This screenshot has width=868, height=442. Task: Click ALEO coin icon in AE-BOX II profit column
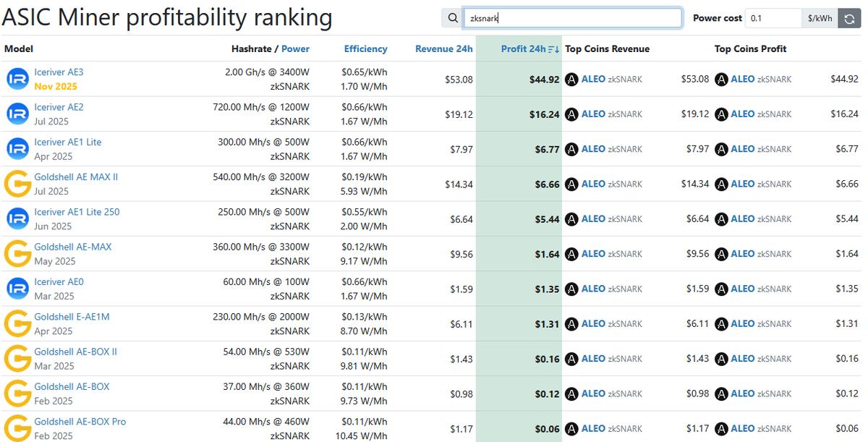(721, 359)
